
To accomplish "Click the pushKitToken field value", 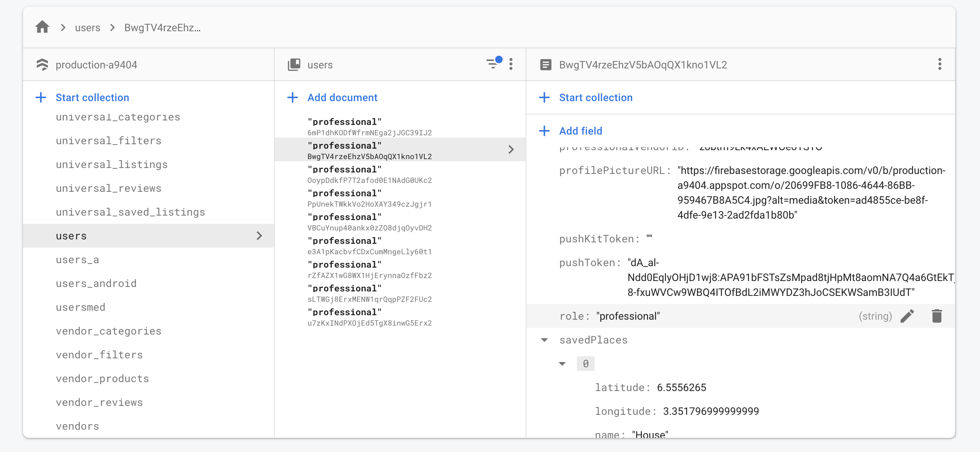I will coord(649,239).
